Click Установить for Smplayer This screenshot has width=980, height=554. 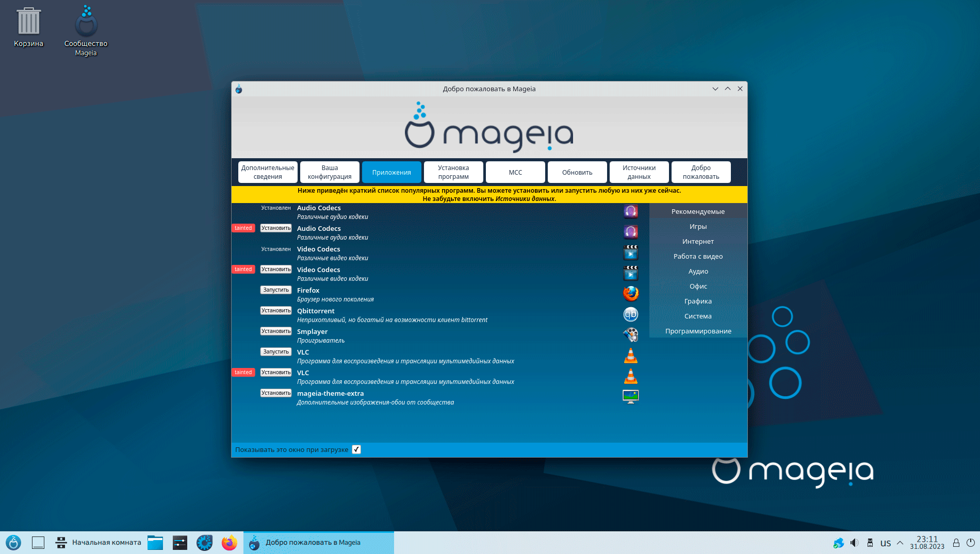[x=276, y=331]
